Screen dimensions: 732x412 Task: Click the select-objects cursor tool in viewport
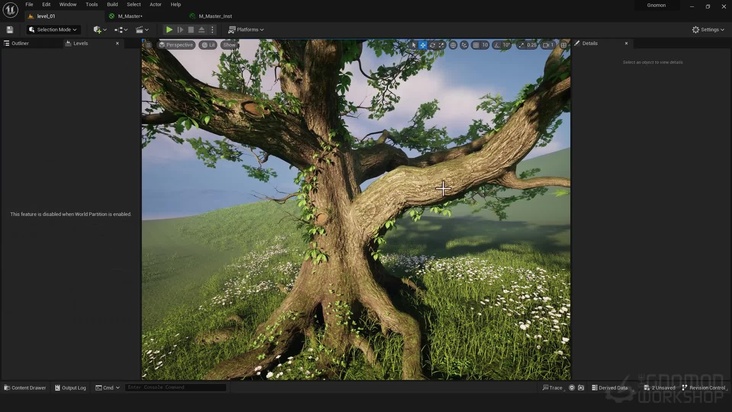point(413,45)
